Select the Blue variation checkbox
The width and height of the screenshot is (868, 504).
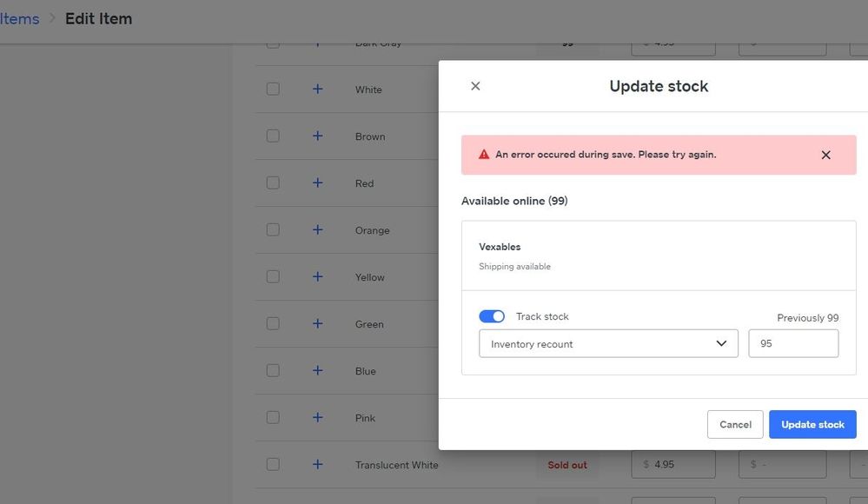pos(273,371)
